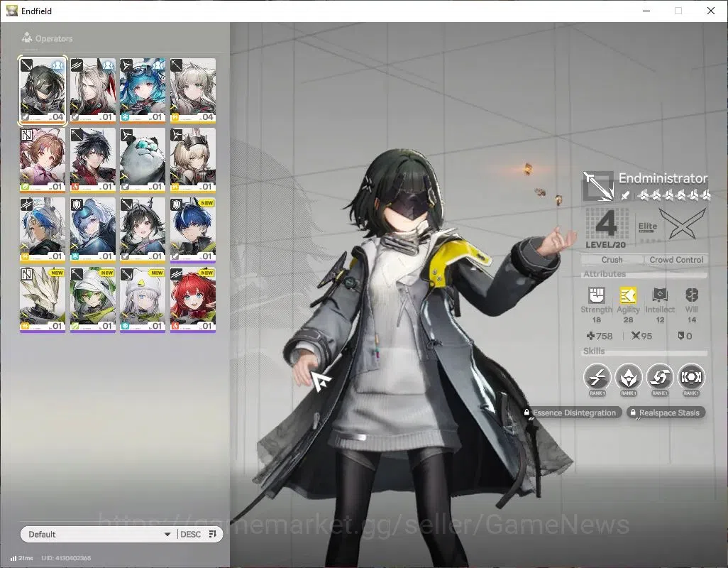Open the third skill swirl icon

click(660, 377)
